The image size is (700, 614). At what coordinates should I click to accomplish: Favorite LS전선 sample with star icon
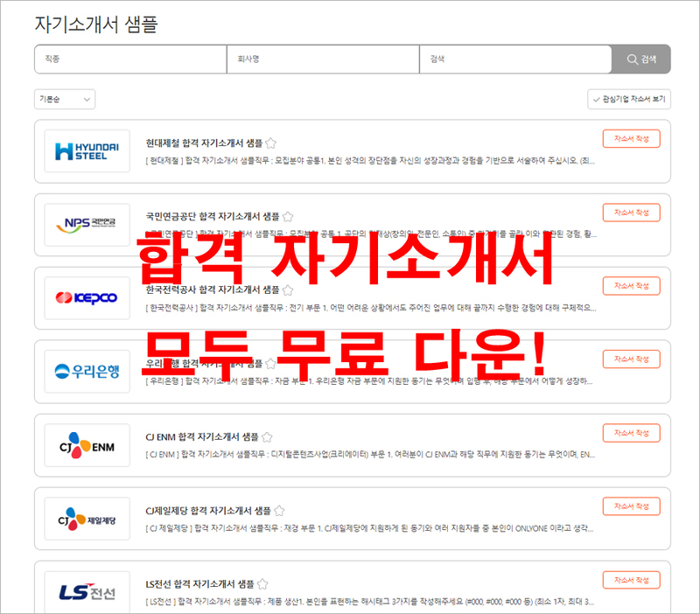(263, 584)
